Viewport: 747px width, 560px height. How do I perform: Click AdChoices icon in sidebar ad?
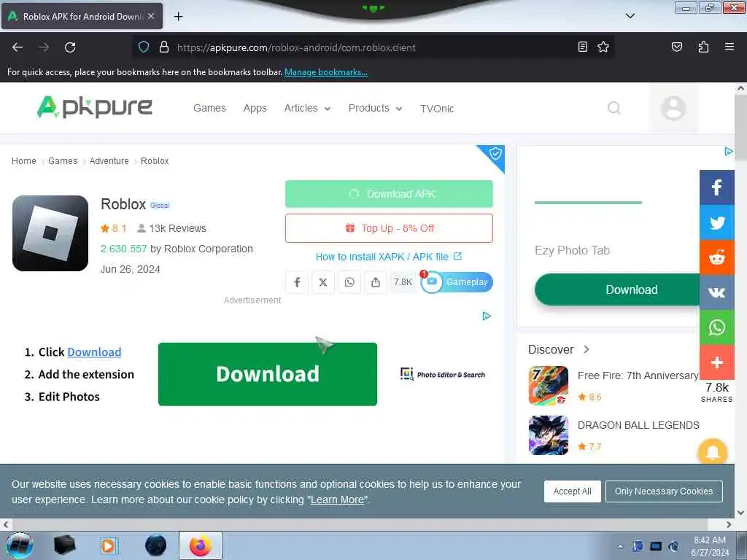[728, 152]
